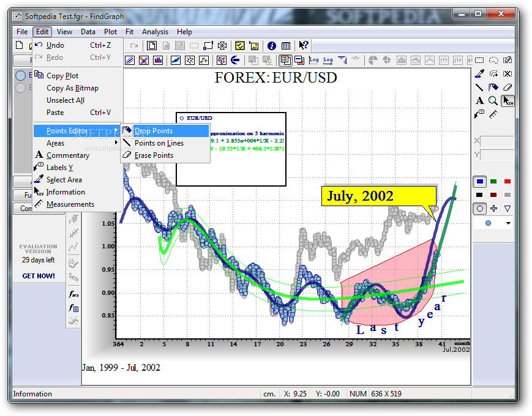532x416 pixels.
Task: Expand the Areas submenu arrow
Action: click(x=116, y=143)
